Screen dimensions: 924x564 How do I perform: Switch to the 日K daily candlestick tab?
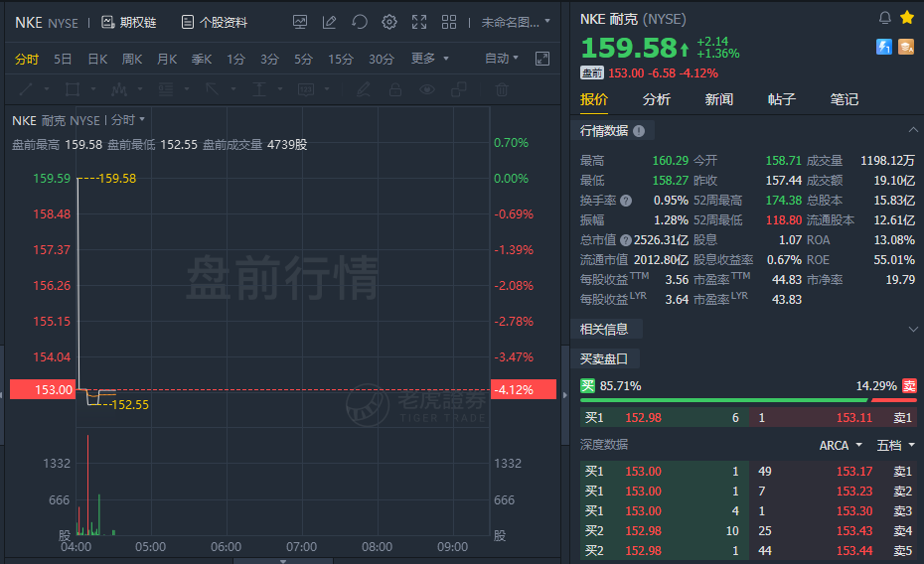tap(97, 59)
